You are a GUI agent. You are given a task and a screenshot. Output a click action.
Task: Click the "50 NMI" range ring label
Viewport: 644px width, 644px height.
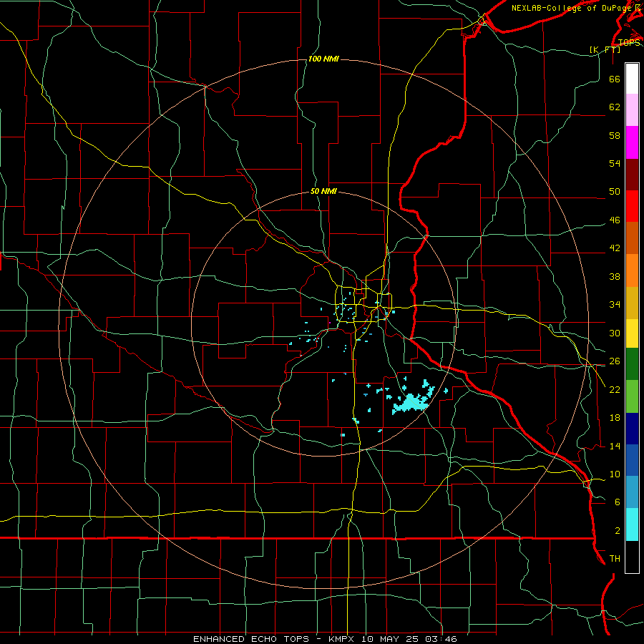coord(323,191)
